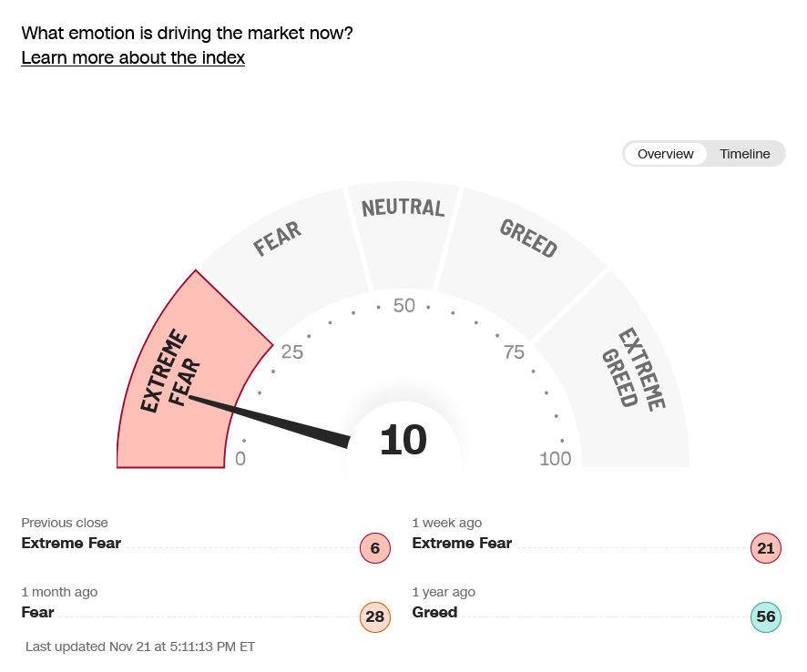This screenshot has height=672, width=807.
Task: Select the Overview toggle option
Action: click(x=665, y=154)
